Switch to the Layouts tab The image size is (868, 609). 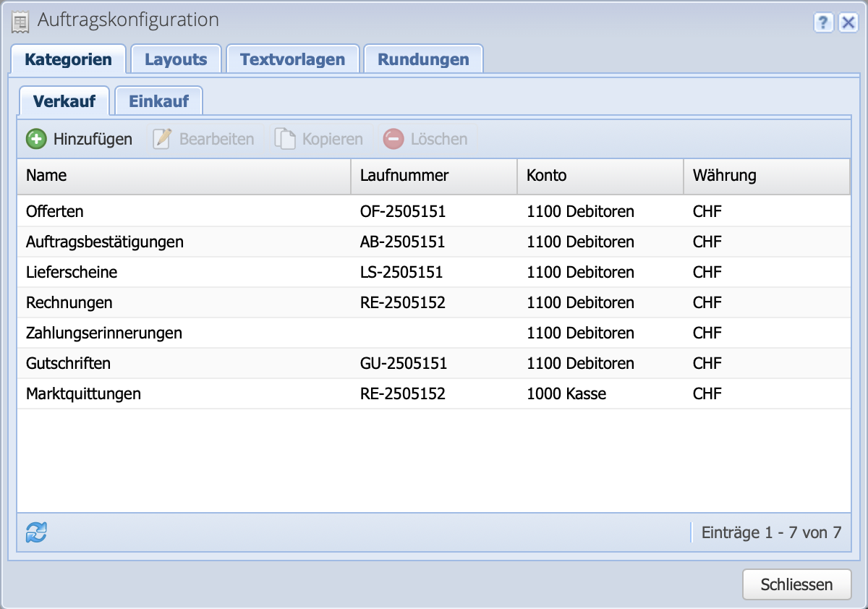(x=176, y=59)
